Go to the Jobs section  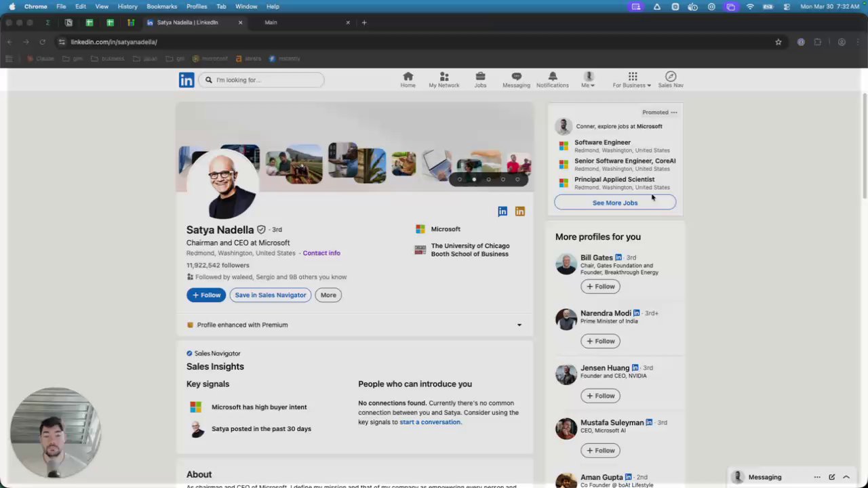(480, 79)
